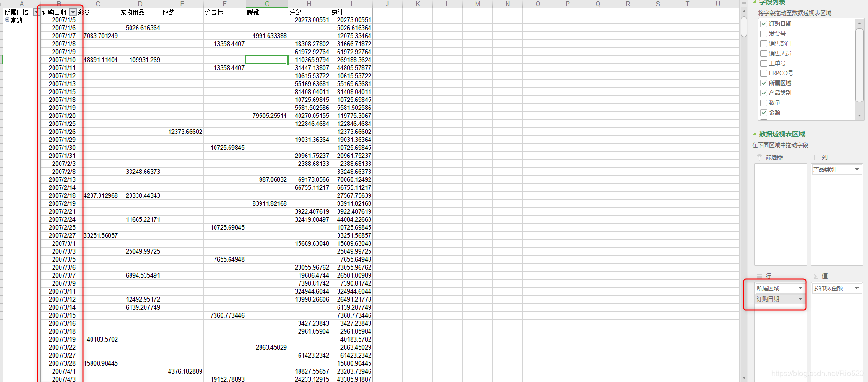The height and width of the screenshot is (382, 868).
Task: Click the 警告标 column header cell
Action: [x=224, y=12]
